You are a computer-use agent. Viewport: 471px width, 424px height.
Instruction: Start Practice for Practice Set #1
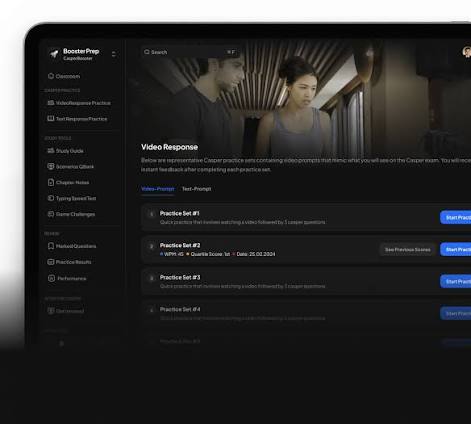coord(456,218)
